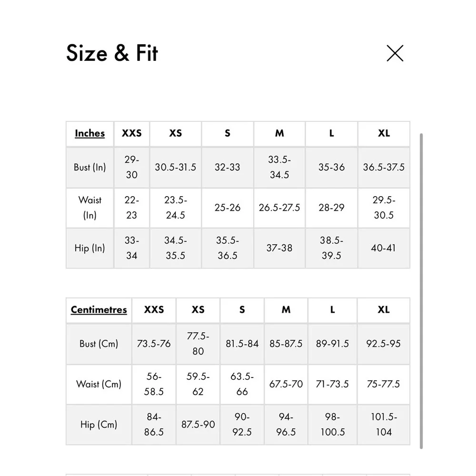Image resolution: width=476 pixels, height=476 pixels.
Task: Click the underlined Inches table heading
Action: pos(89,133)
